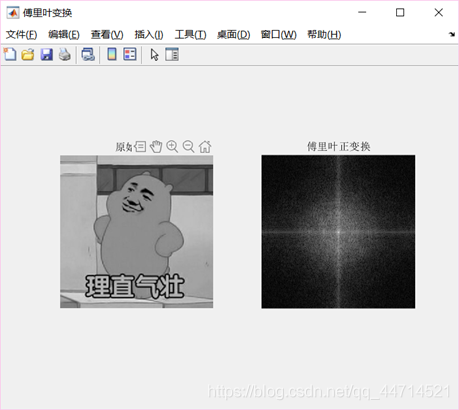Maximize the 傅里叶变换 window

(x=400, y=12)
